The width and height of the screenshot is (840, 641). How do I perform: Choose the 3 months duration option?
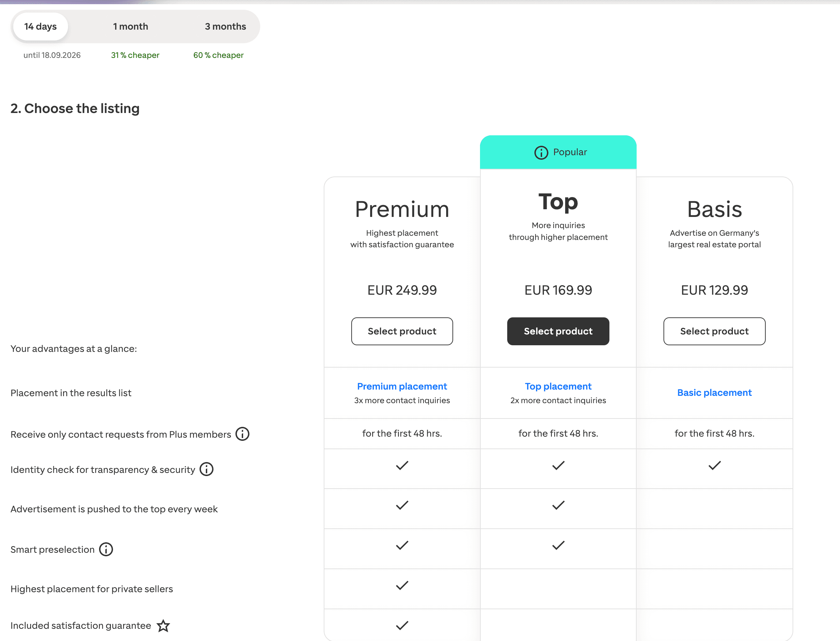coord(226,26)
